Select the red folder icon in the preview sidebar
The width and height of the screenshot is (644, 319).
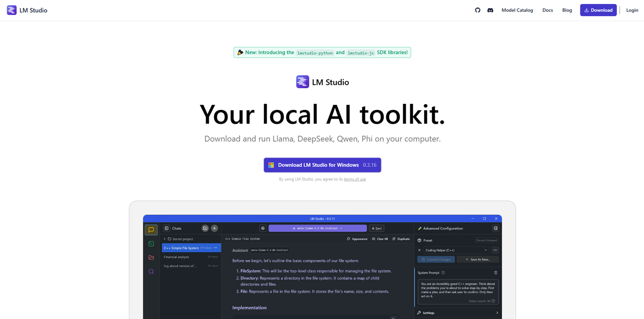151,257
